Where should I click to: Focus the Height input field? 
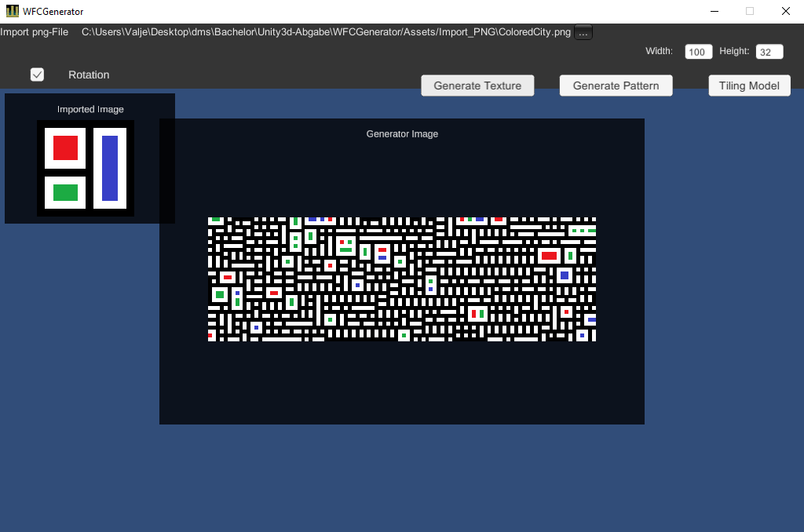click(x=769, y=52)
